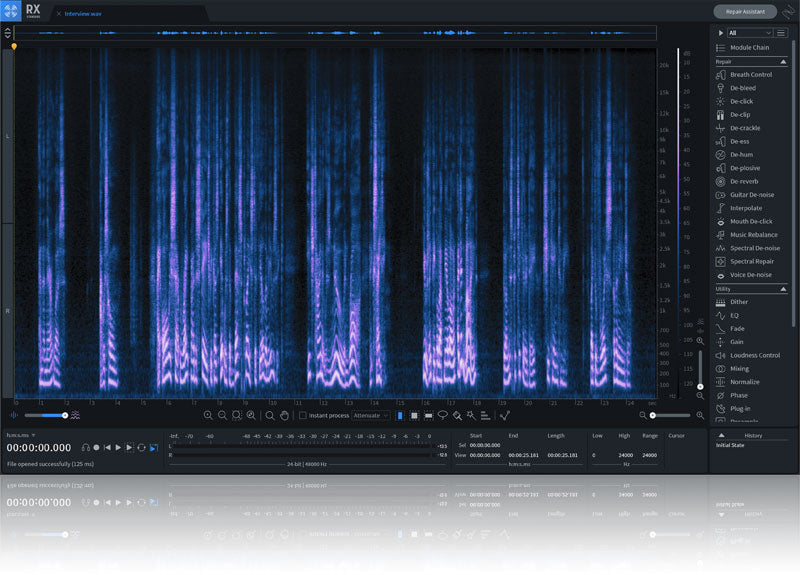This screenshot has height=575, width=800.
Task: Open the Loudness Control module
Action: 748,355
